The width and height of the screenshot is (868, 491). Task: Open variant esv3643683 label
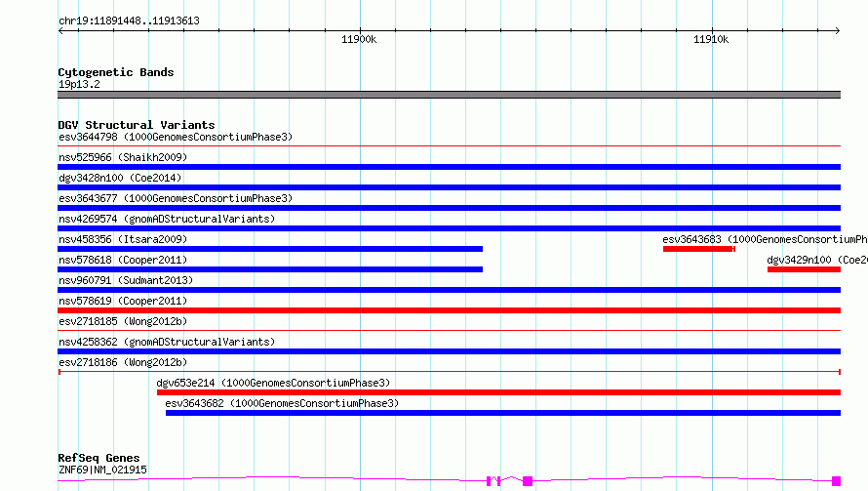(x=765, y=239)
